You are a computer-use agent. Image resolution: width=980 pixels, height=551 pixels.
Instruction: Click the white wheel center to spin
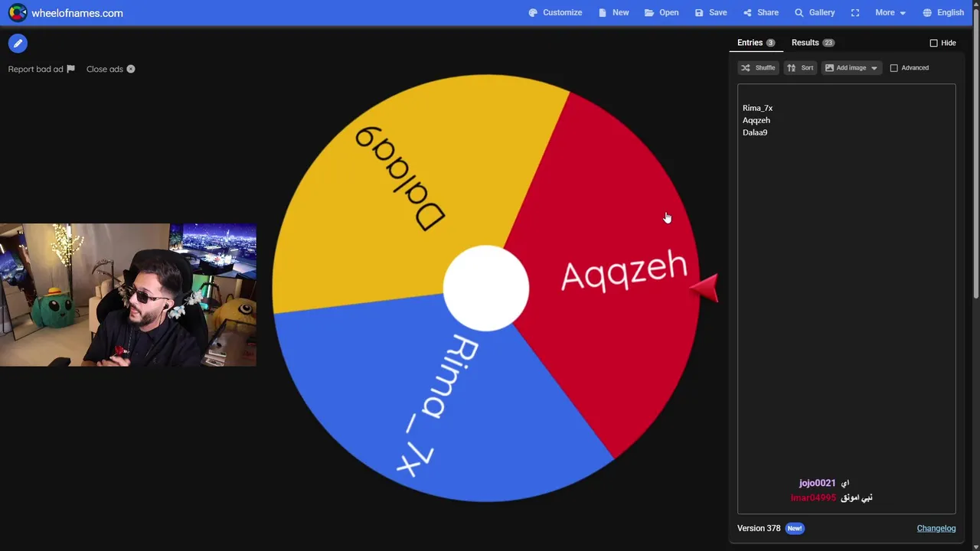pos(486,289)
